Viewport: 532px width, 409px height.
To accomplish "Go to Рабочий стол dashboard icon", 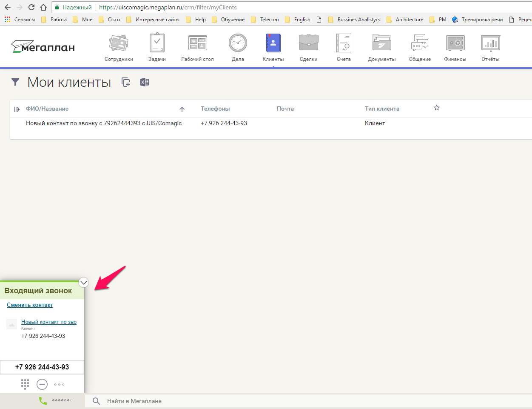I will (197, 44).
